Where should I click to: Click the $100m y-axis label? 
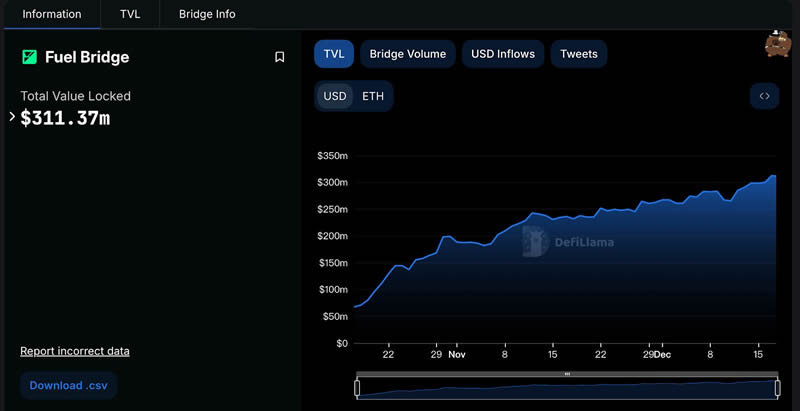tap(332, 290)
